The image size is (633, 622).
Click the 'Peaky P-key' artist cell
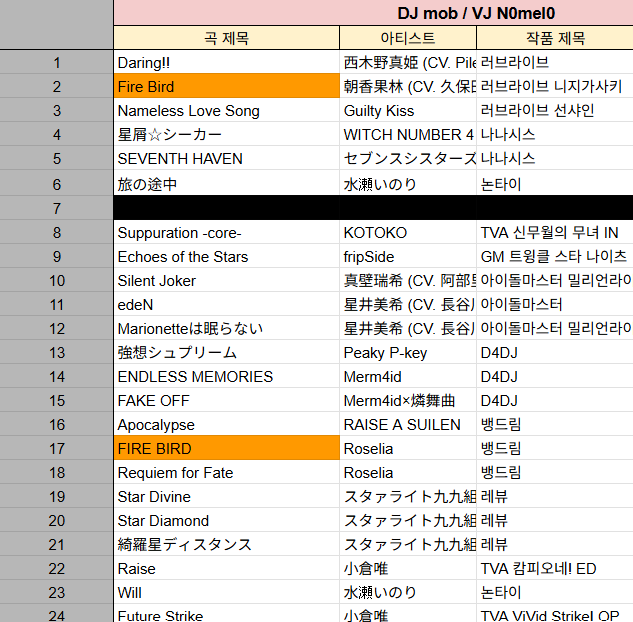(408, 352)
